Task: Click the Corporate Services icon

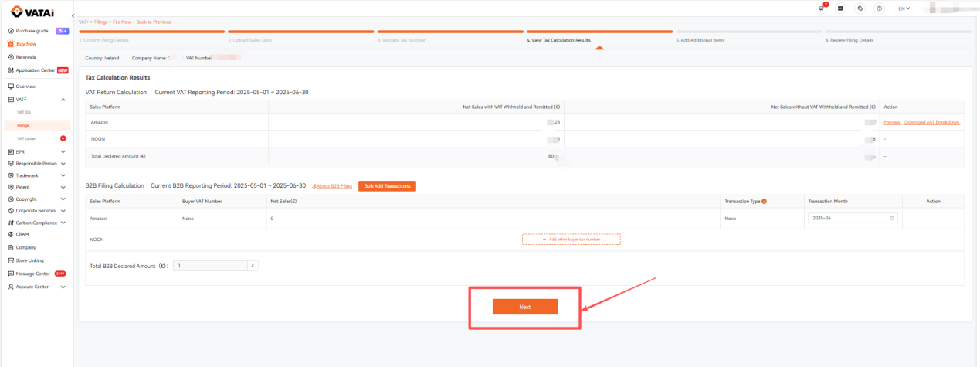Action: click(11, 210)
